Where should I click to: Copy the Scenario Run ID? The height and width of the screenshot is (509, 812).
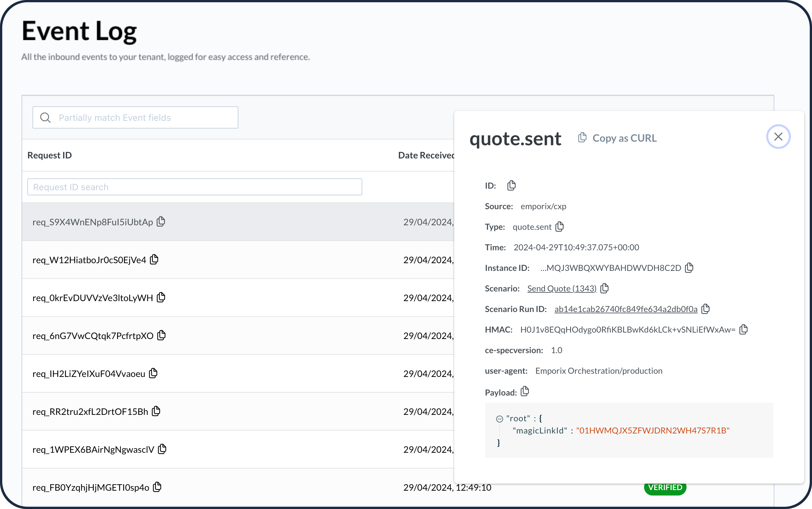coord(706,309)
